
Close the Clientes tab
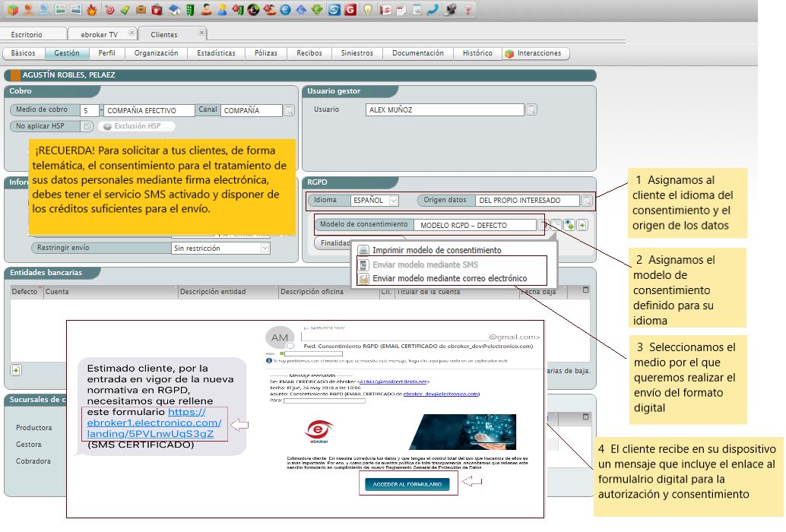(201, 33)
